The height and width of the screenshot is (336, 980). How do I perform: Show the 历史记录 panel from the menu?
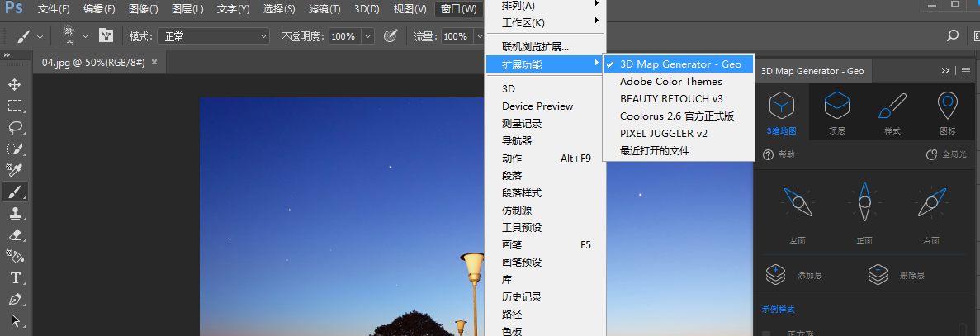click(x=544, y=296)
